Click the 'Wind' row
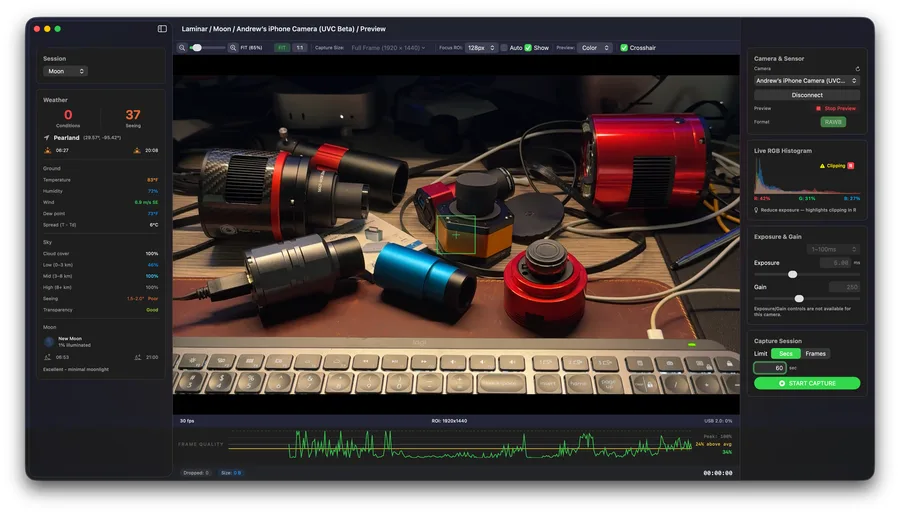 coord(100,202)
